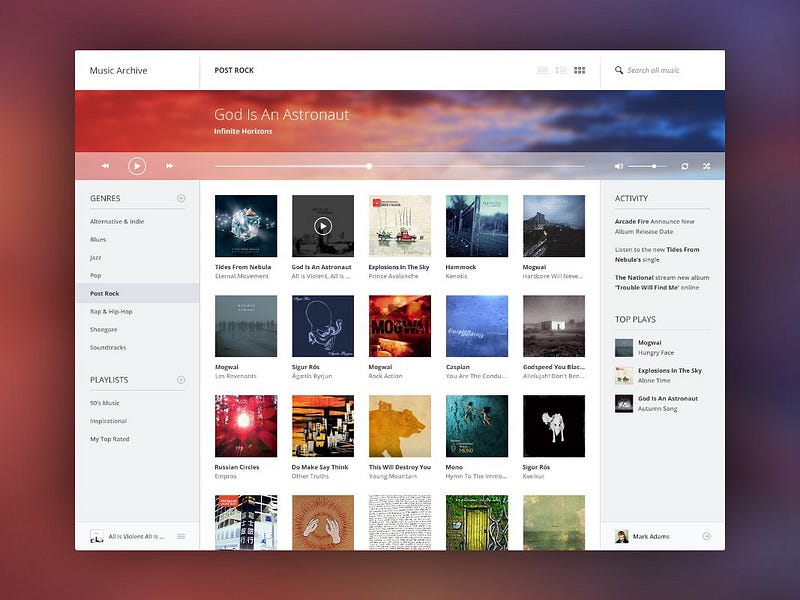This screenshot has height=600, width=800.
Task: Click the search magnifier icon
Action: click(619, 70)
